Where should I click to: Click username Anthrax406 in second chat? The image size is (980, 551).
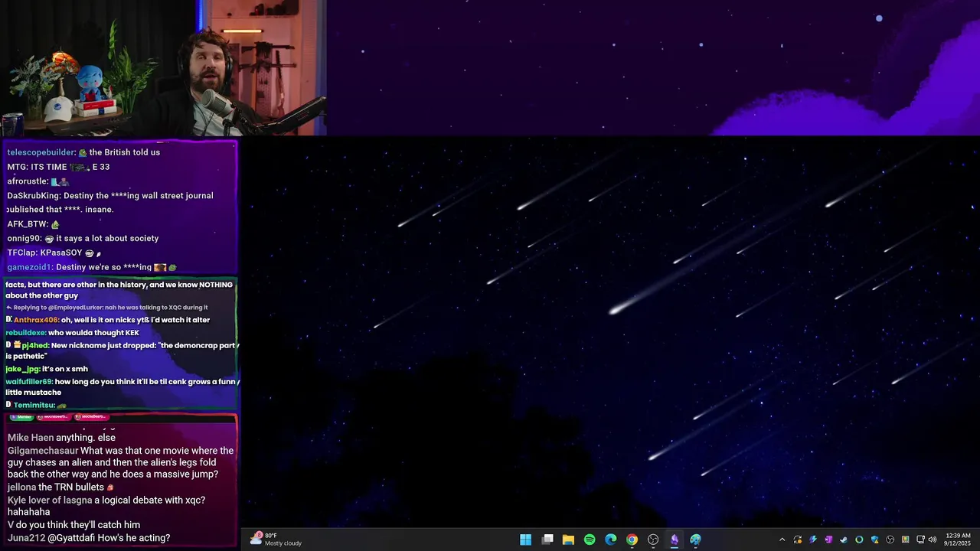click(x=36, y=320)
